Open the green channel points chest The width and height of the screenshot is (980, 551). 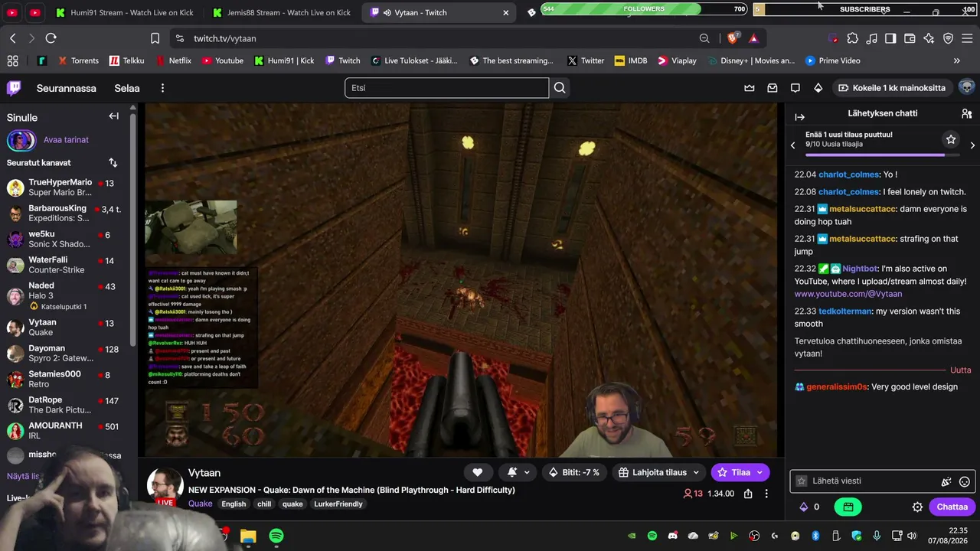tap(848, 507)
